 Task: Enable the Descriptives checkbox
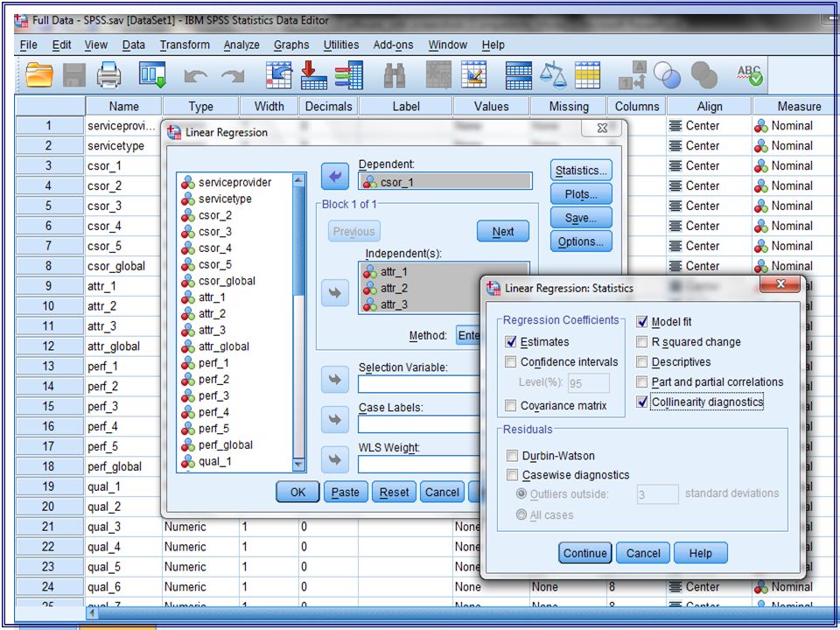click(x=641, y=362)
